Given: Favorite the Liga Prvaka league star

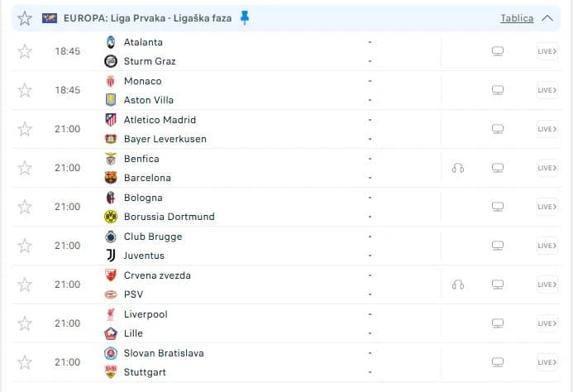Looking at the screenshot, I should click(25, 18).
